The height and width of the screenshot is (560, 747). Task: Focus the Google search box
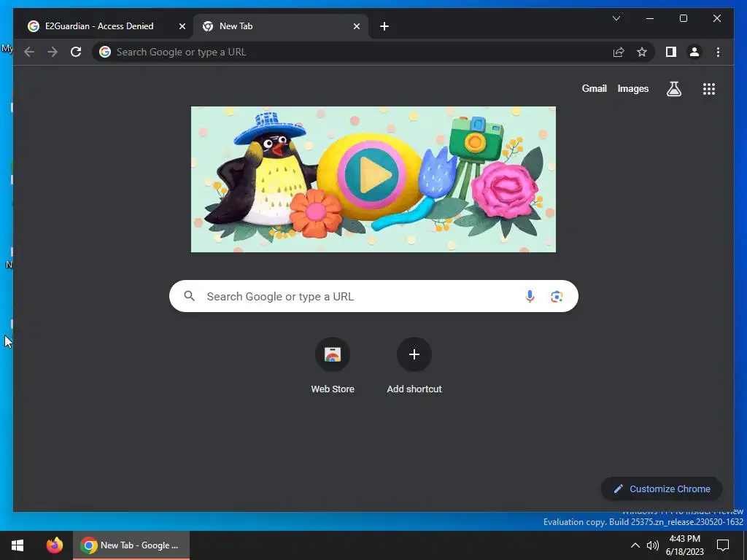pos(373,296)
